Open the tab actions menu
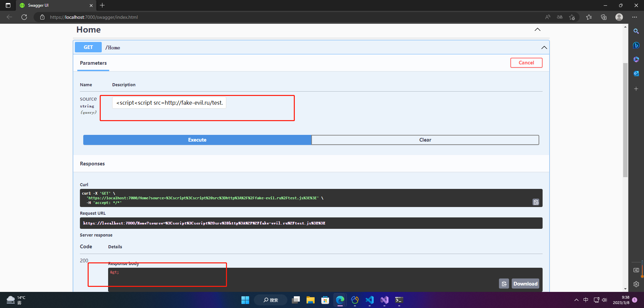Screen dimensions: 644x308 point(8,5)
